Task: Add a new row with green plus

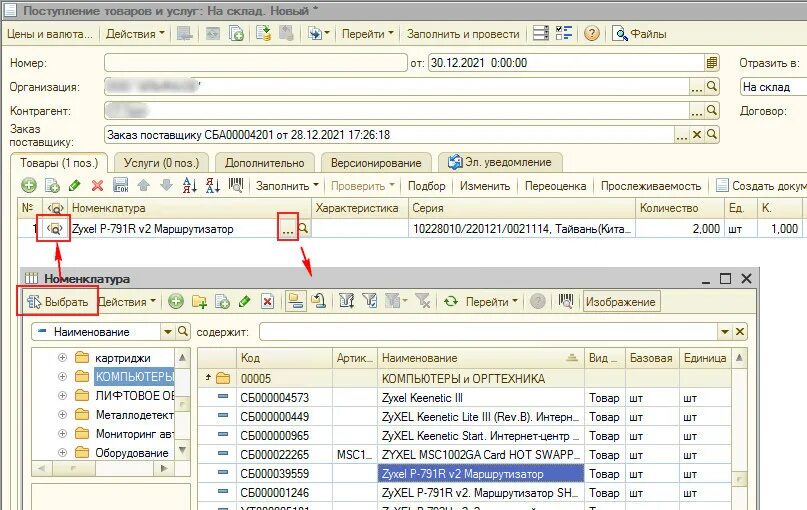Action: point(29,186)
